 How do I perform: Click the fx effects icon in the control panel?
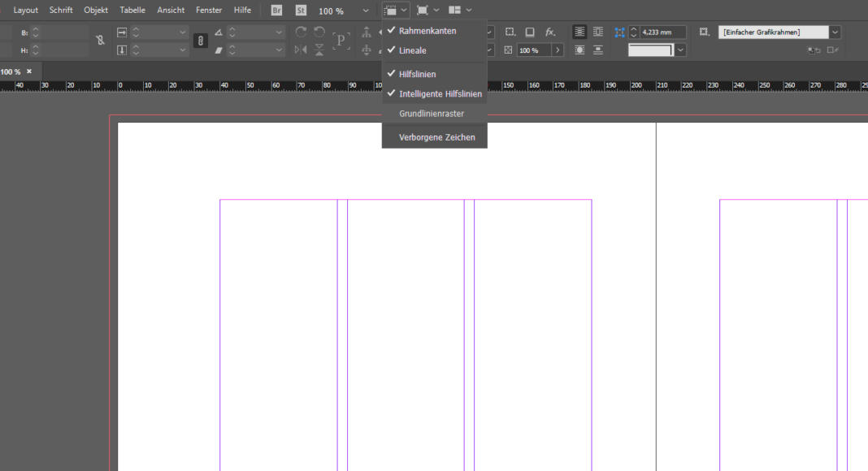(549, 31)
